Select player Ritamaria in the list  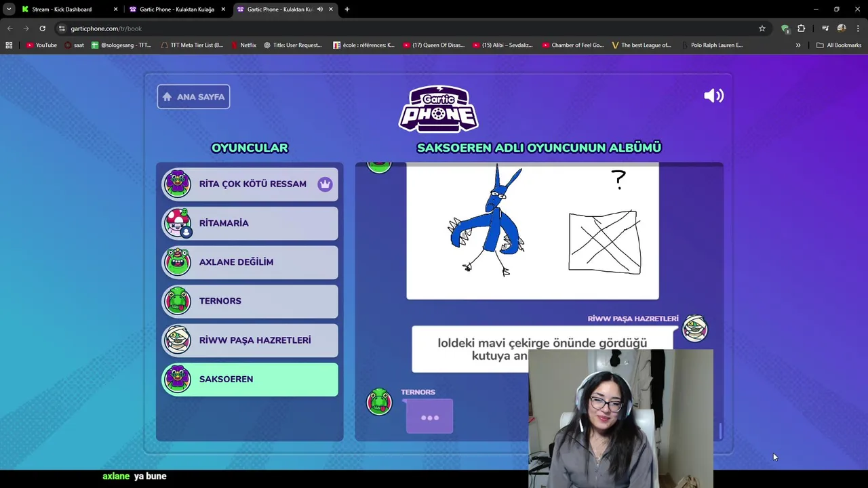pos(250,223)
